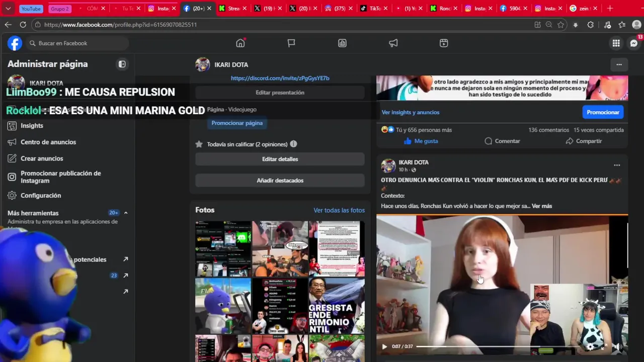Click Comentar on the first post
Image resolution: width=644 pixels, height=362 pixels.
tap(502, 141)
